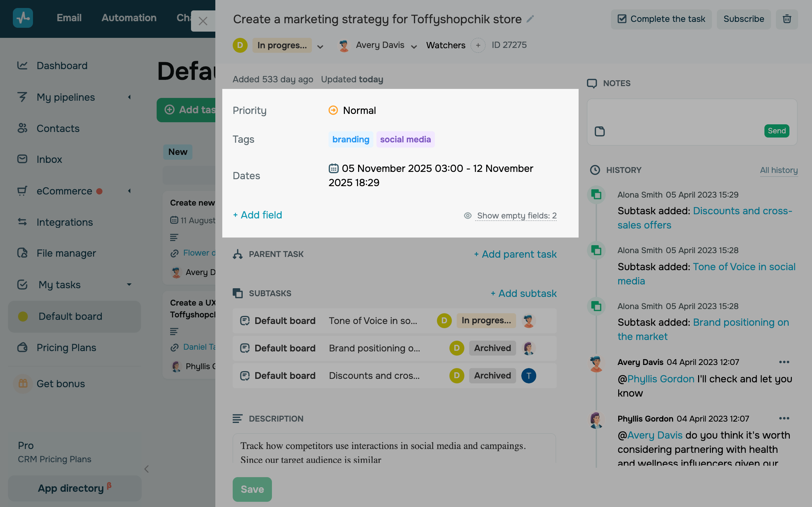Open the calendar icon beside task dates
This screenshot has width=812, height=507.
(333, 168)
